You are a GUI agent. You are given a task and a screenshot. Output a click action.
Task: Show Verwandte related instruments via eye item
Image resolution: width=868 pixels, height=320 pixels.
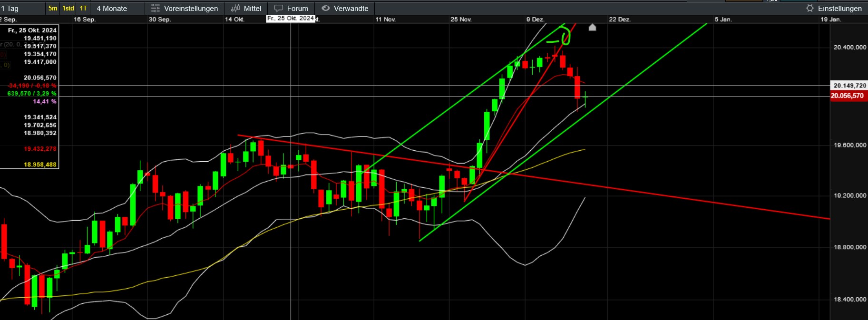pyautogui.click(x=345, y=9)
